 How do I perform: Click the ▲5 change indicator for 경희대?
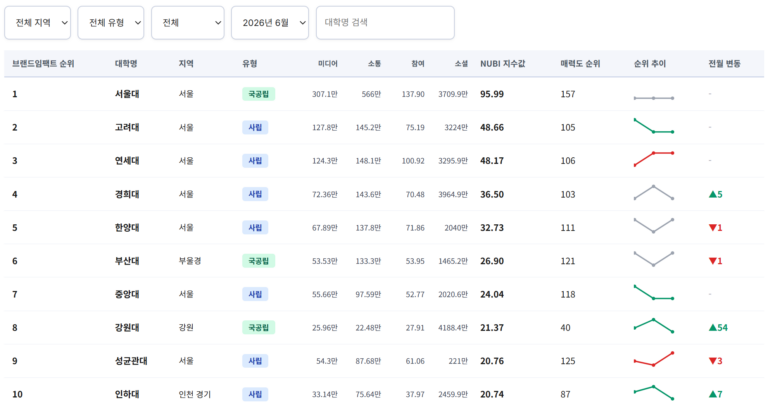click(x=716, y=194)
